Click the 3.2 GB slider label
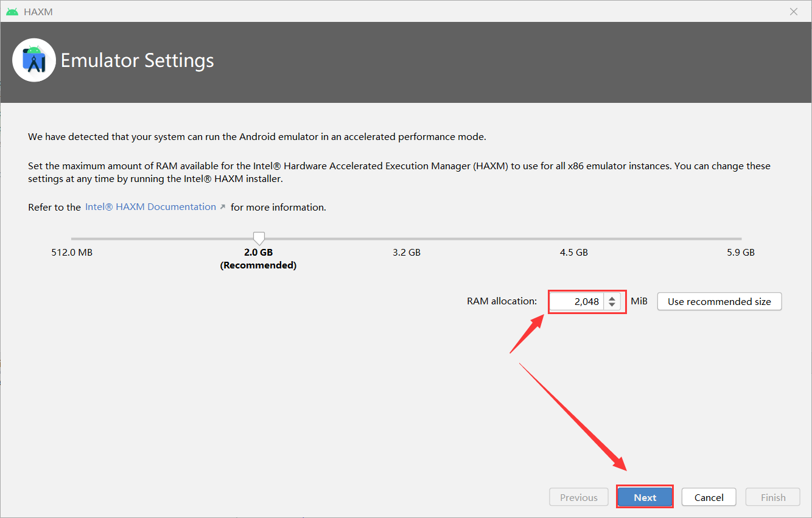812x518 pixels. point(407,252)
